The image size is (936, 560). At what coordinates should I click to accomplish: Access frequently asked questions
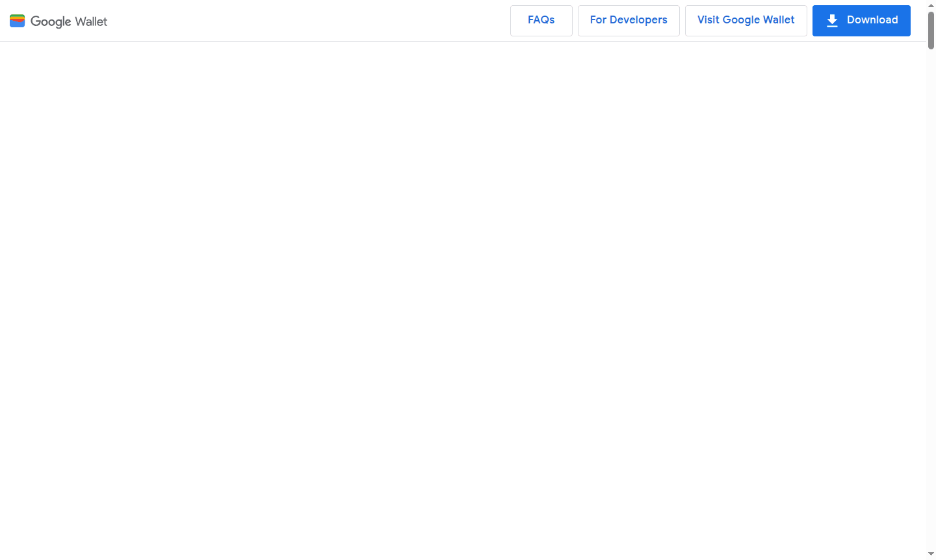click(541, 20)
